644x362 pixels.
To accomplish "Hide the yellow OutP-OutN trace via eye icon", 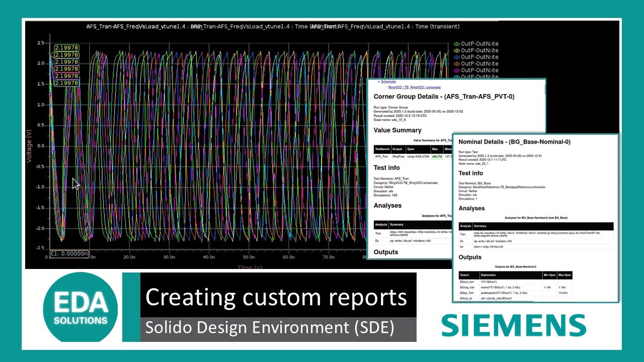I will (x=457, y=50).
